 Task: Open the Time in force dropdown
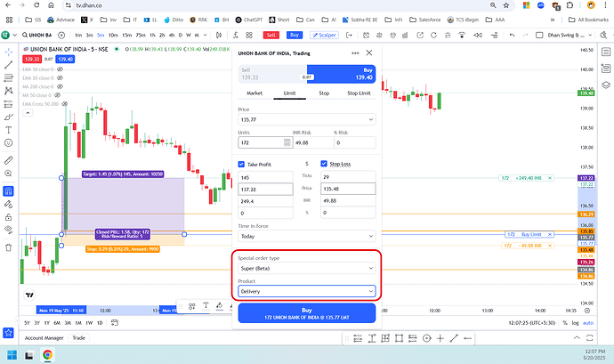pyautogui.click(x=307, y=236)
